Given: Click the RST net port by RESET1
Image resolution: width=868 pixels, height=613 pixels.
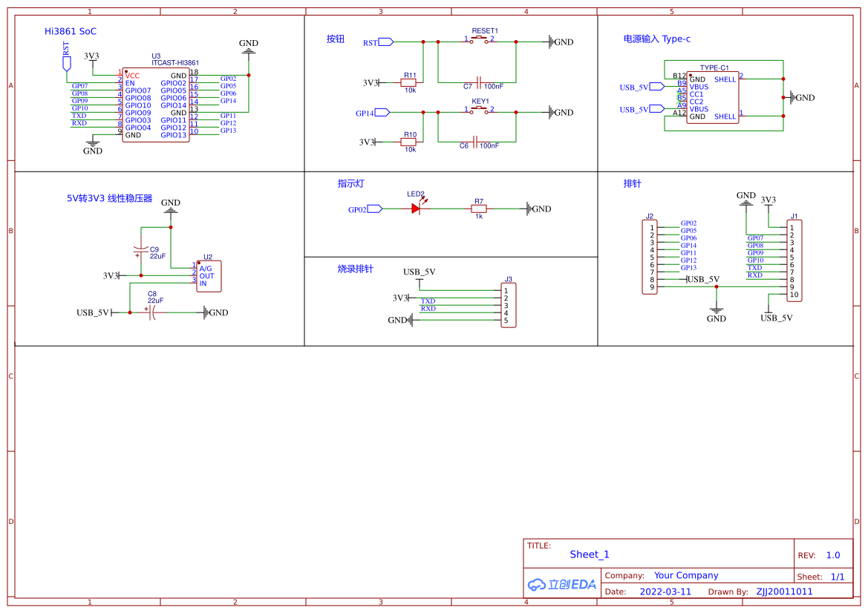Looking at the screenshot, I should [x=378, y=42].
